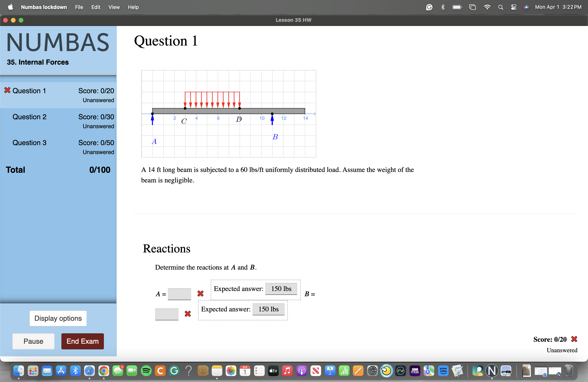Click the Grammarly icon in the menu bar
The height and width of the screenshot is (382, 588).
pyautogui.click(x=429, y=7)
